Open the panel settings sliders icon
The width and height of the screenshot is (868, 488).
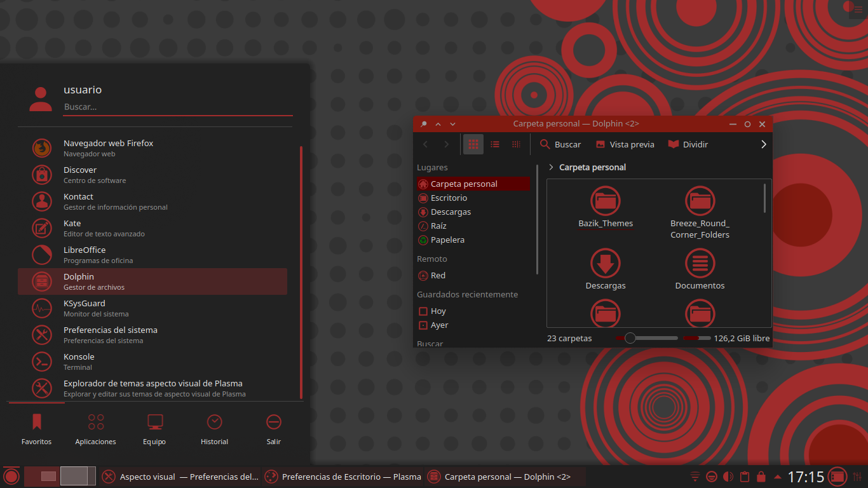click(858, 477)
